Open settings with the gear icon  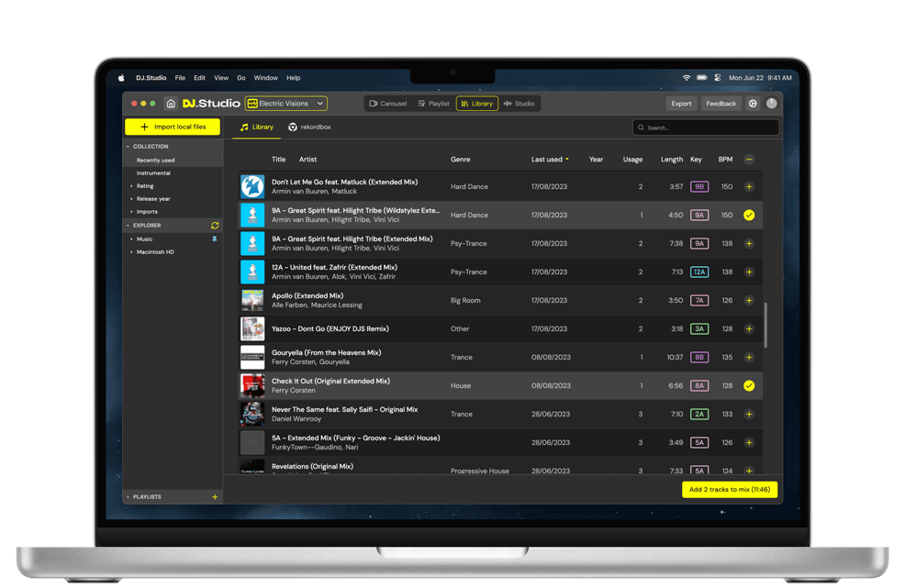tap(753, 104)
